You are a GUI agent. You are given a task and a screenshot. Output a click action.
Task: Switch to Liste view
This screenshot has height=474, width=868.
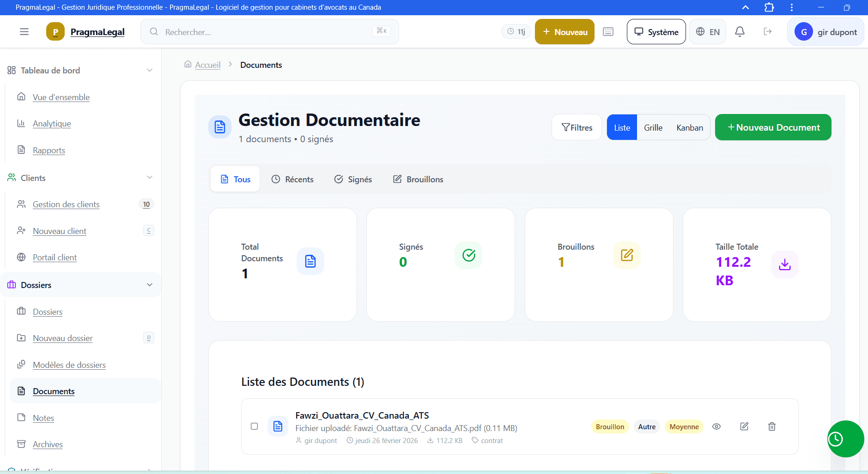coord(622,127)
